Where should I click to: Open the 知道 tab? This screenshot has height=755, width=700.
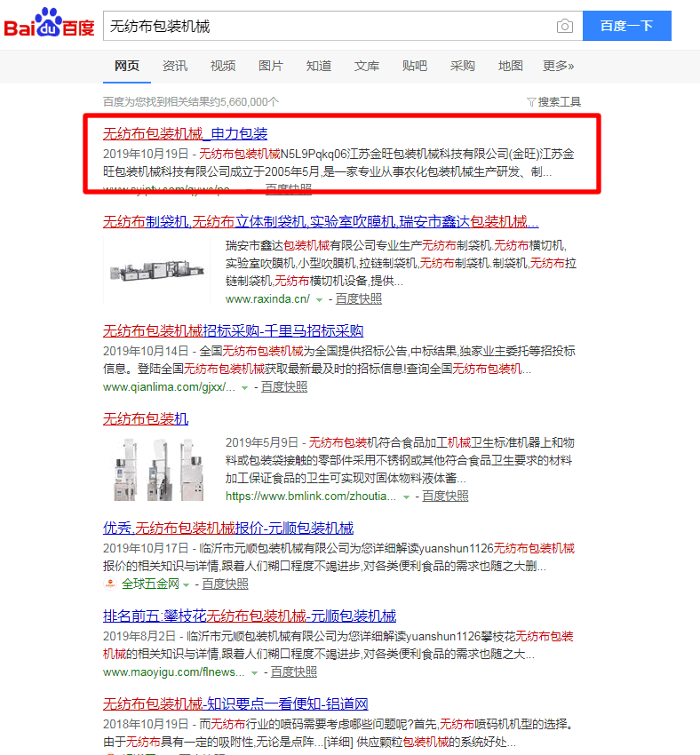click(x=319, y=66)
